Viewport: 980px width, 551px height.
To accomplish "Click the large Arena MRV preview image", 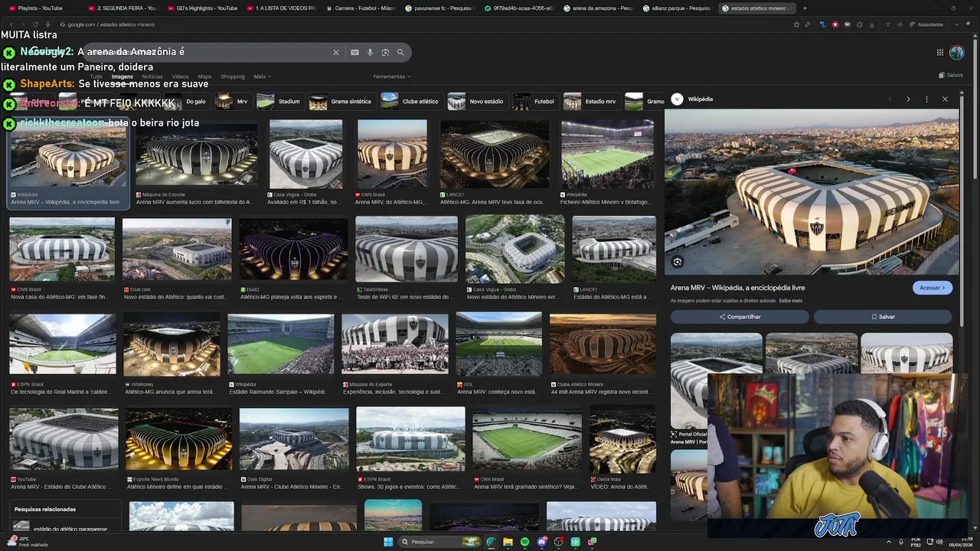I will coord(812,192).
